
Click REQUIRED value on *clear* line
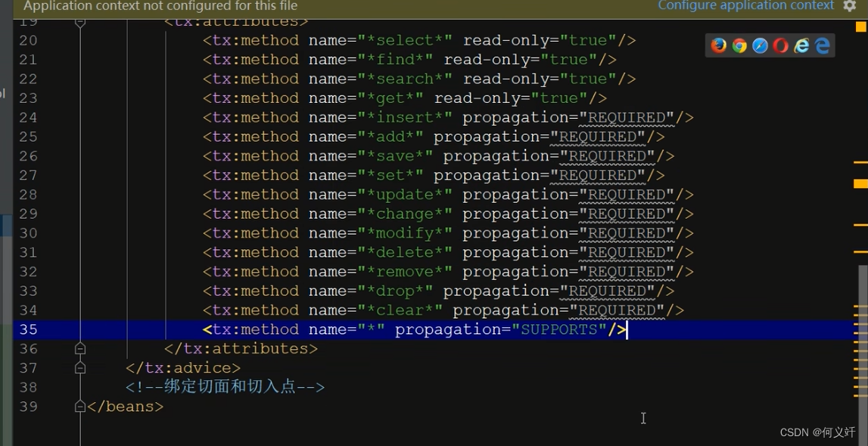click(618, 310)
